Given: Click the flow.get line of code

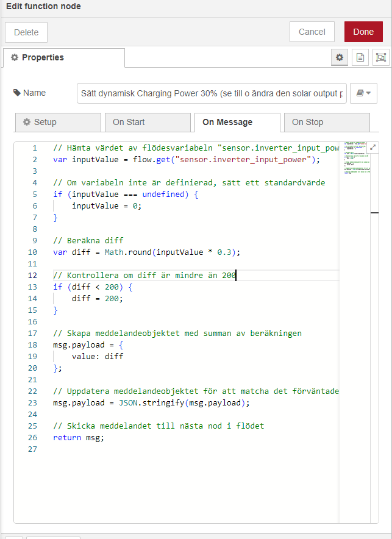Looking at the screenshot, I should (187, 160).
